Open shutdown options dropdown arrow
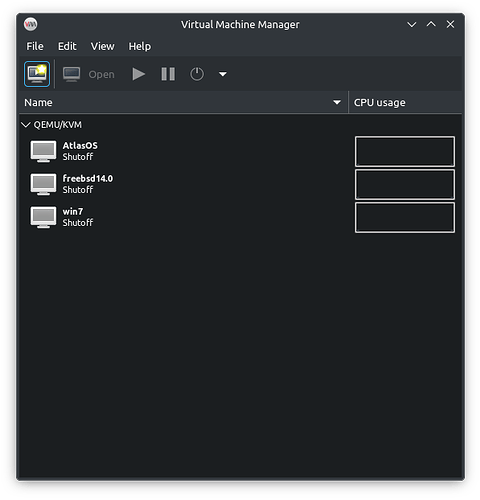Image resolution: width=480 pixels, height=500 pixels. point(223,74)
